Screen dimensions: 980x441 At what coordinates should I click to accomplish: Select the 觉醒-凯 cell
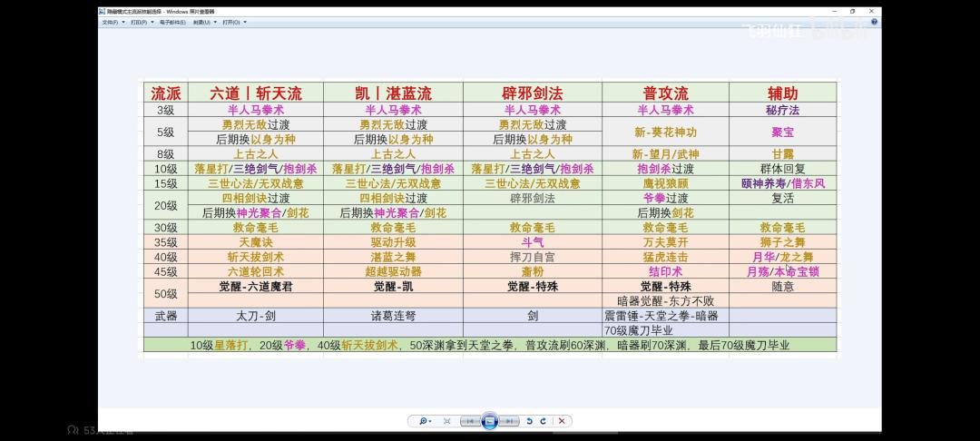coord(393,287)
